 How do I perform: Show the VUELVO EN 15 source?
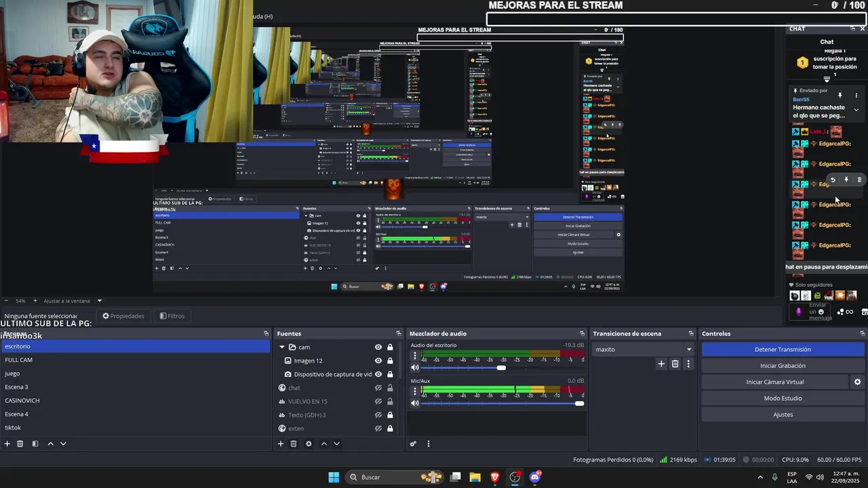[x=378, y=401]
